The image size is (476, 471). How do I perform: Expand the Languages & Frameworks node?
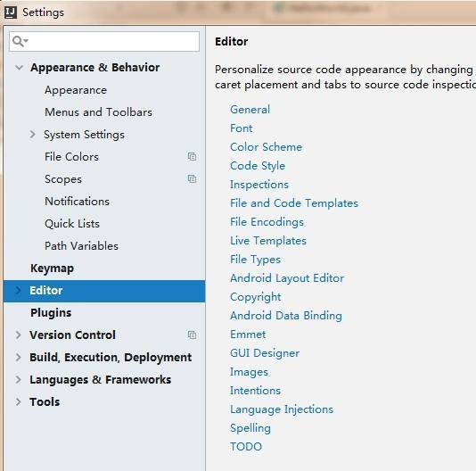coord(18,379)
